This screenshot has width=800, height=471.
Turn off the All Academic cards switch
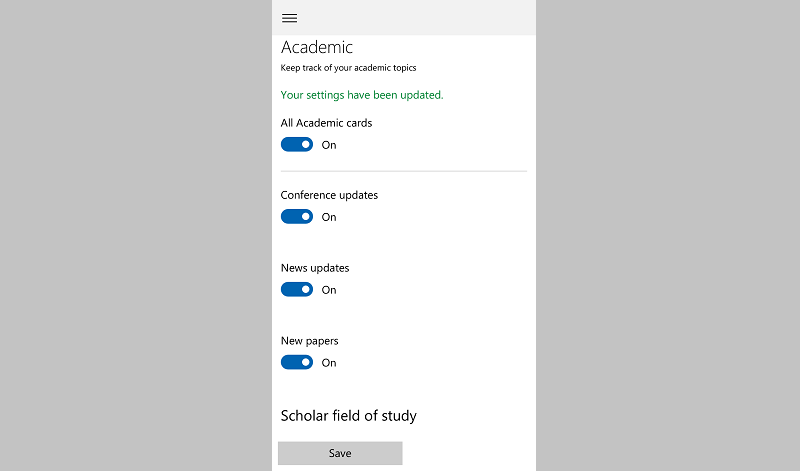(x=297, y=144)
